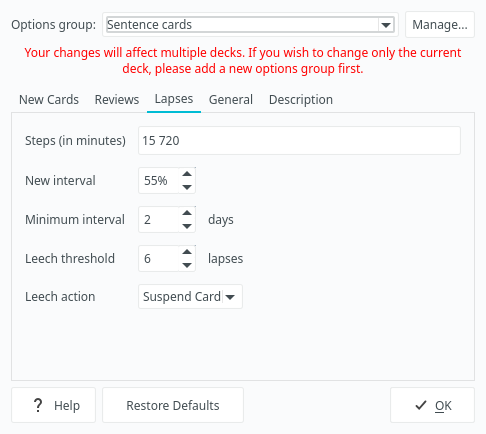This screenshot has height=434, width=486.
Task: Select the Lapses tab
Action: pos(174,99)
